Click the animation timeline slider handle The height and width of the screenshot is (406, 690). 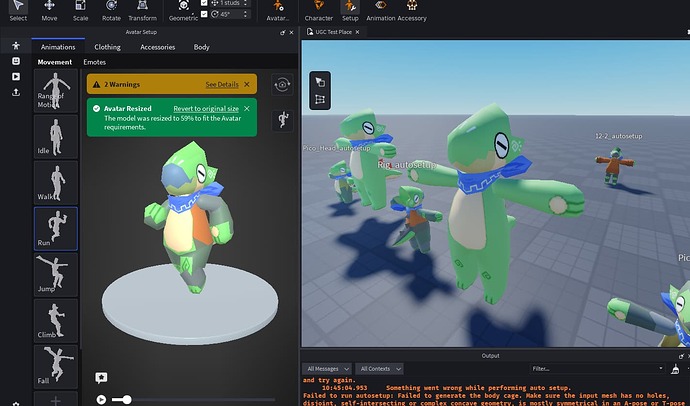tap(125, 399)
